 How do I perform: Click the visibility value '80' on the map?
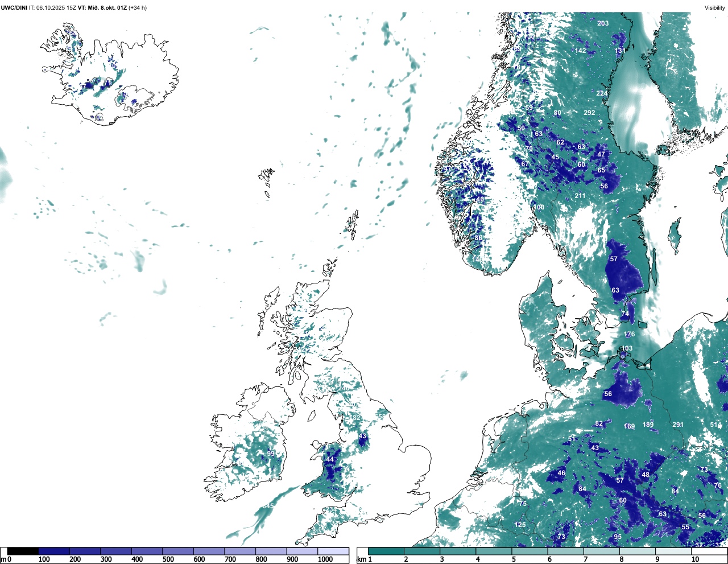(557, 113)
